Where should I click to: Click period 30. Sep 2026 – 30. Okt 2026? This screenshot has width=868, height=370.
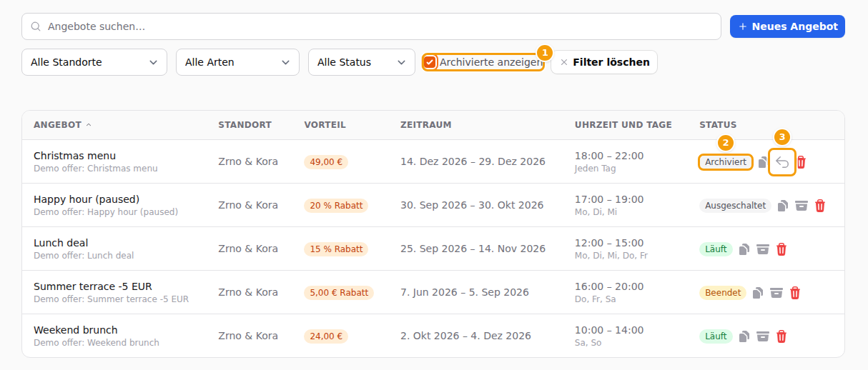point(472,205)
